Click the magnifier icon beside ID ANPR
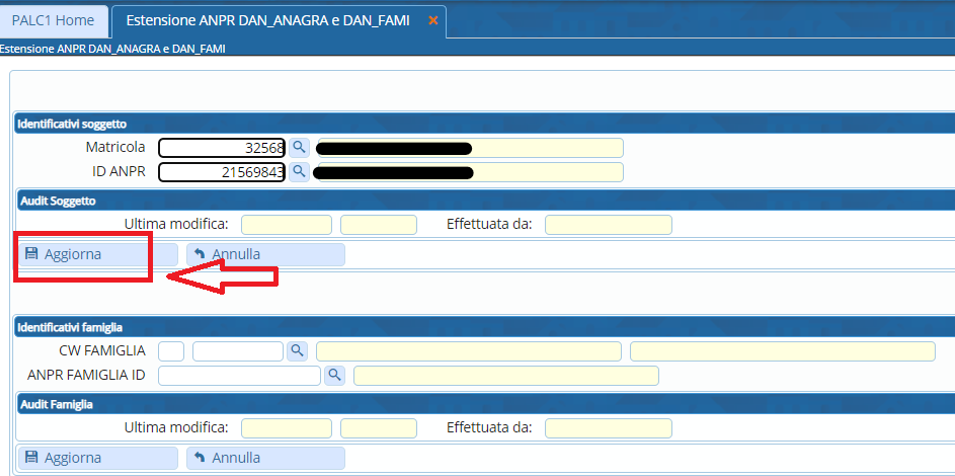This screenshot has height=476, width=955. click(x=298, y=172)
